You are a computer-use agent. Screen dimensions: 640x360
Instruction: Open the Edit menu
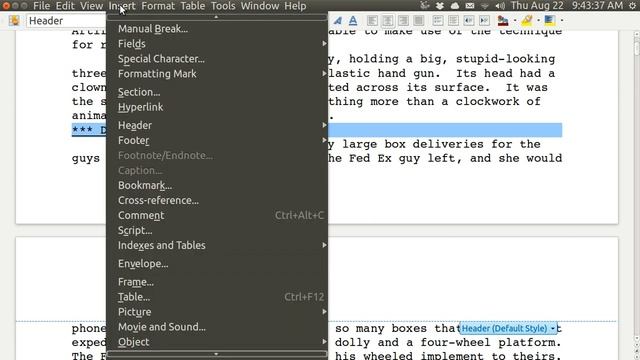pyautogui.click(x=65, y=6)
